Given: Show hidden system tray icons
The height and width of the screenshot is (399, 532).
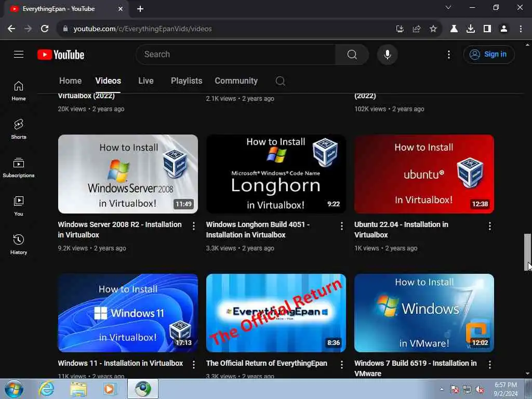Looking at the screenshot, I should (442, 389).
